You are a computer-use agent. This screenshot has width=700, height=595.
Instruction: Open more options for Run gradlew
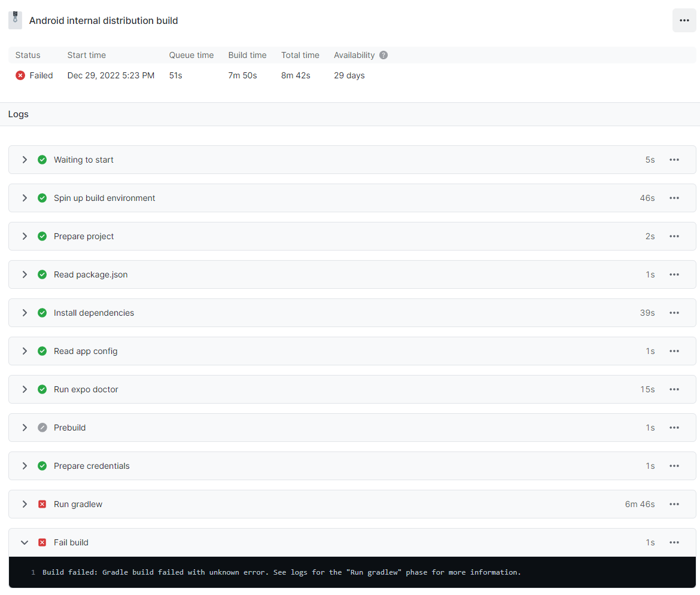coord(674,504)
